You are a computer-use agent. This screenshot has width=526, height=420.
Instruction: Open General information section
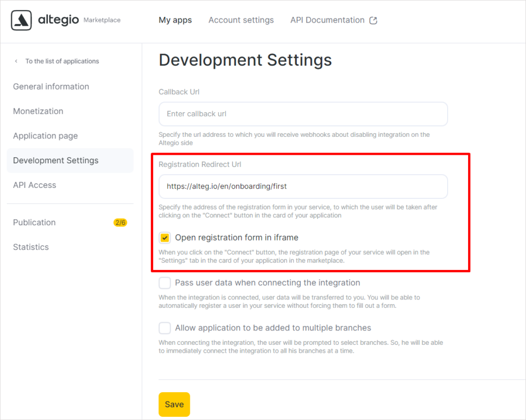(x=51, y=87)
